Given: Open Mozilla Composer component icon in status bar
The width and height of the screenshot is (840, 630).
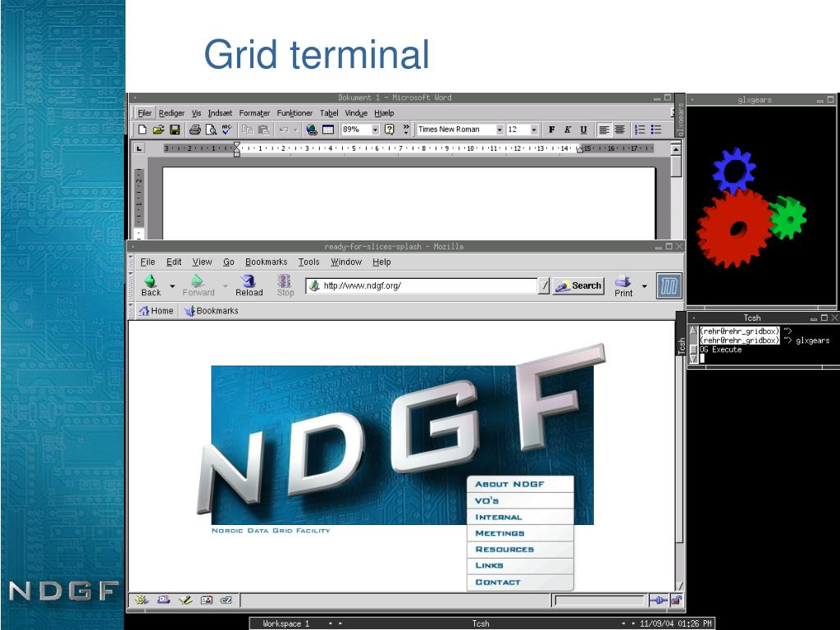Looking at the screenshot, I should 185,600.
